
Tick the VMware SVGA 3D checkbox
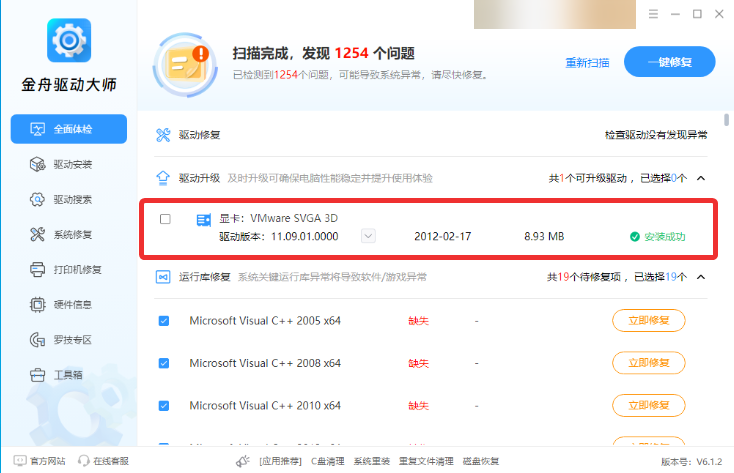165,219
